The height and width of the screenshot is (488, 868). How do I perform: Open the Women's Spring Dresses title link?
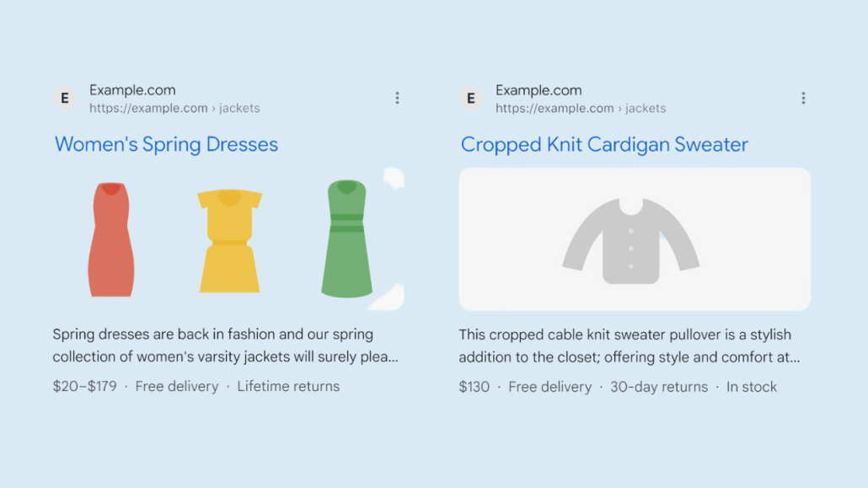[x=166, y=145]
